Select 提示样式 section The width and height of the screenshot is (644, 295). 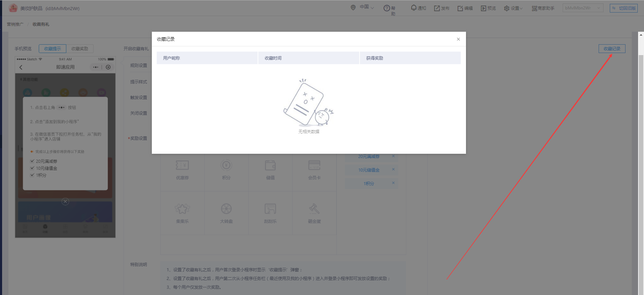point(139,82)
